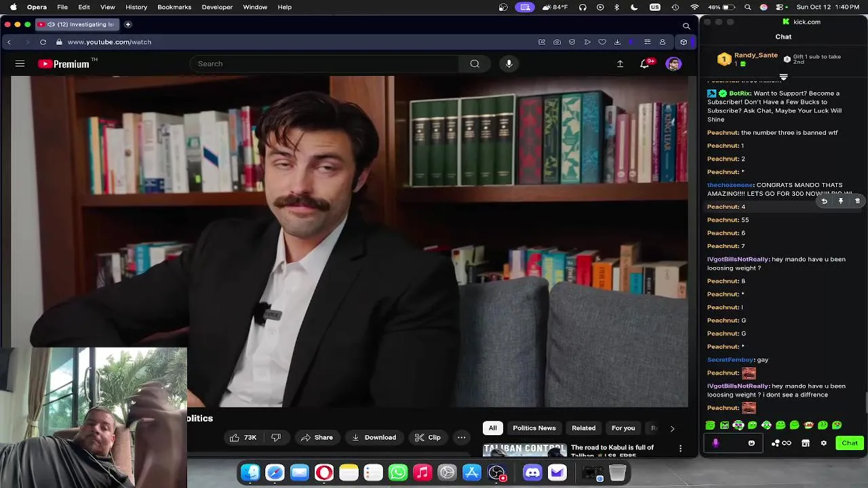Select the All chip
The height and width of the screenshot is (488, 868).
[x=493, y=428]
